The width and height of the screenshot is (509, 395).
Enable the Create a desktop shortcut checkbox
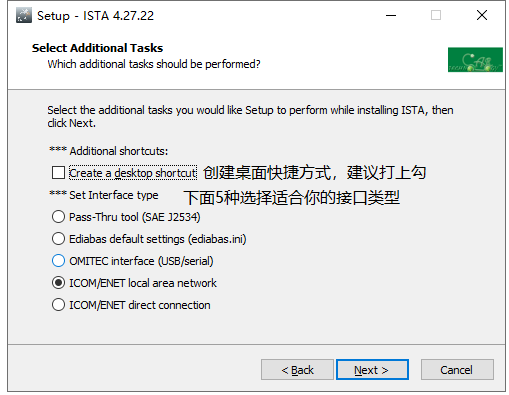pyautogui.click(x=58, y=173)
